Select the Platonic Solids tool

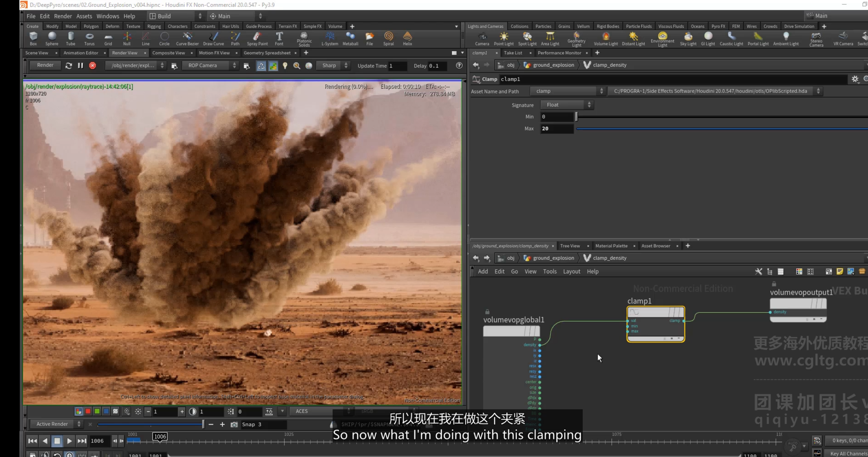coord(304,39)
